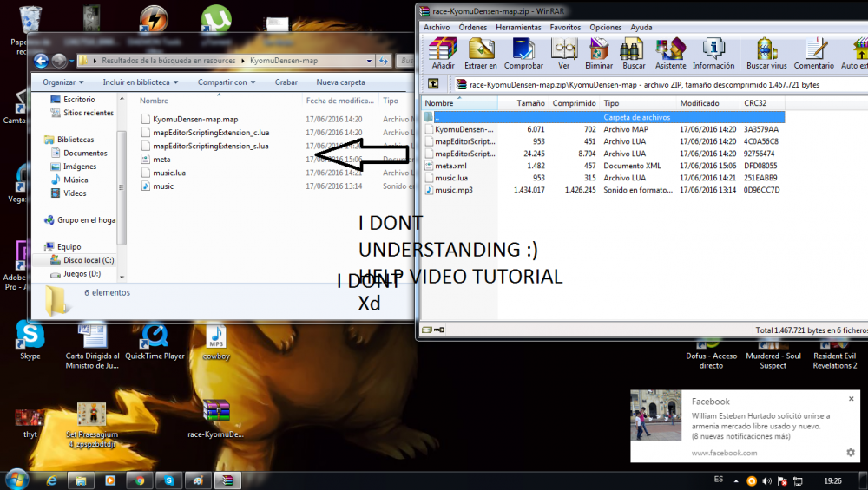868x490 pixels.
Task: Open the Organizar dropdown in Explorer
Action: [62, 82]
